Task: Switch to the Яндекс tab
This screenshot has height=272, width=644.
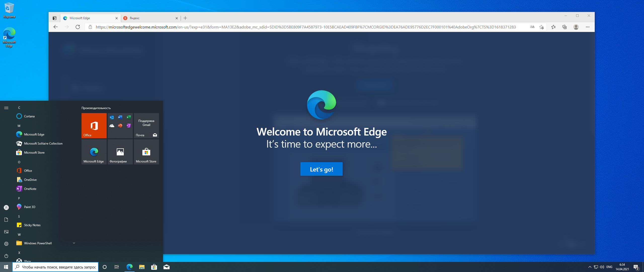Action: 150,18
